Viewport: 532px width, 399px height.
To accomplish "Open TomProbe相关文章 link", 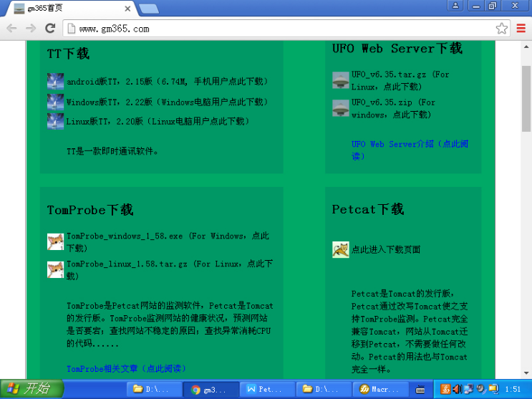I will click(126, 369).
